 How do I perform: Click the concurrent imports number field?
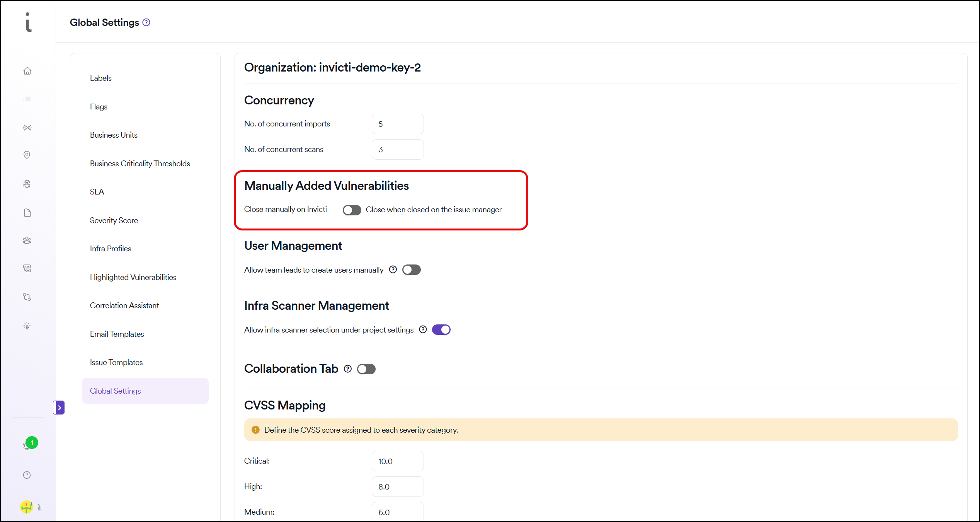pyautogui.click(x=397, y=124)
